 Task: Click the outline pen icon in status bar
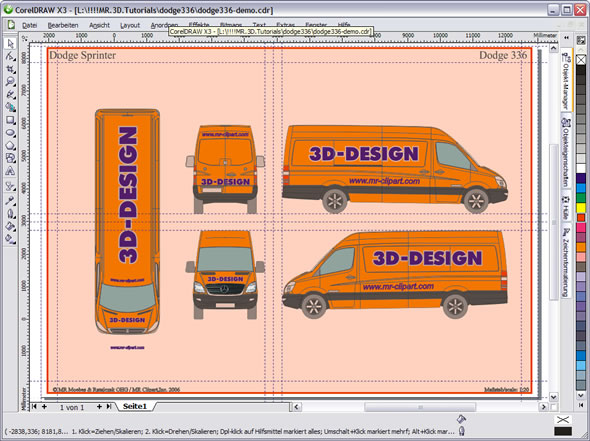point(462,431)
